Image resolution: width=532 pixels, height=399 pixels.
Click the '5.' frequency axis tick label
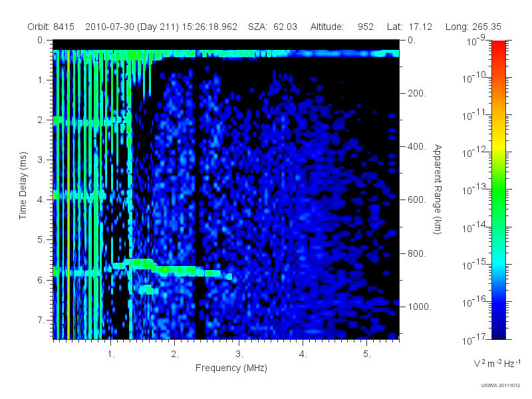[x=367, y=354]
